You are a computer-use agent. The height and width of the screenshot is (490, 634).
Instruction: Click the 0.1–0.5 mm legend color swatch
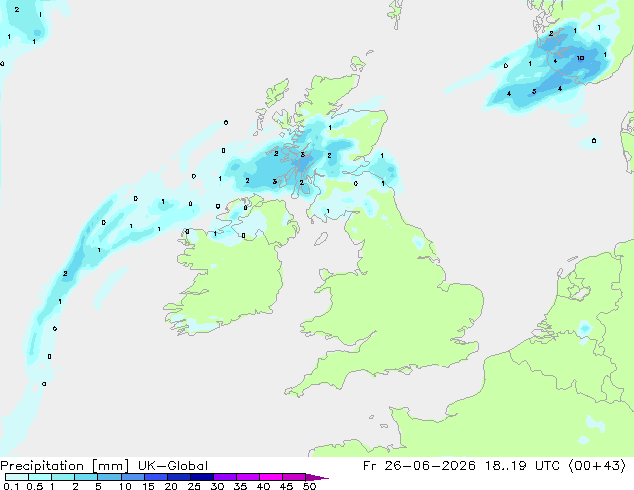point(17,477)
